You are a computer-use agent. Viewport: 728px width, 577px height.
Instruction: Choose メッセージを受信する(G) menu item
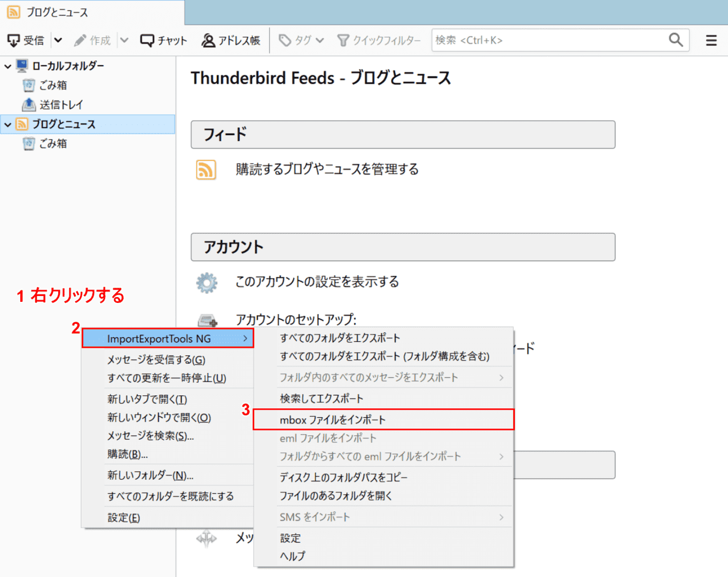click(168, 360)
